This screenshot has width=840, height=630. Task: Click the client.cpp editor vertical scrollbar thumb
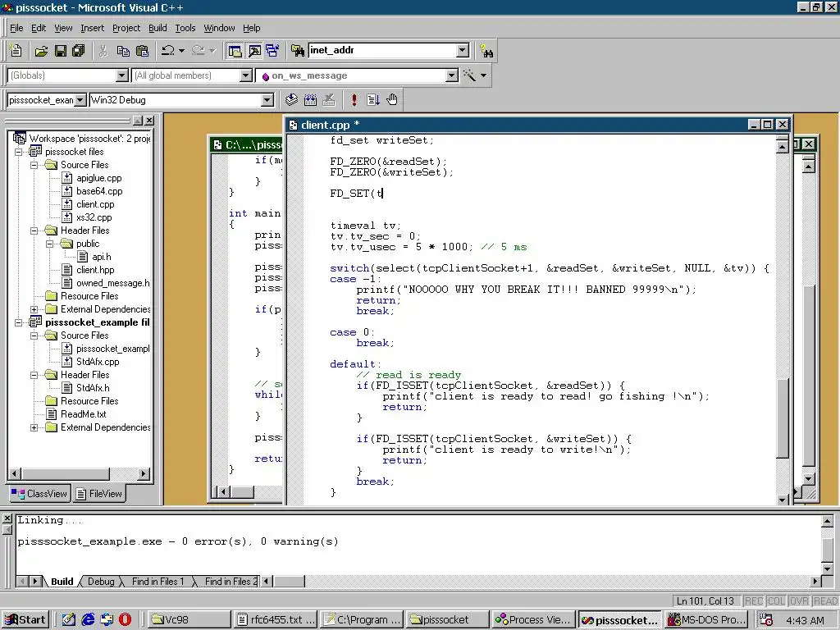(x=782, y=418)
